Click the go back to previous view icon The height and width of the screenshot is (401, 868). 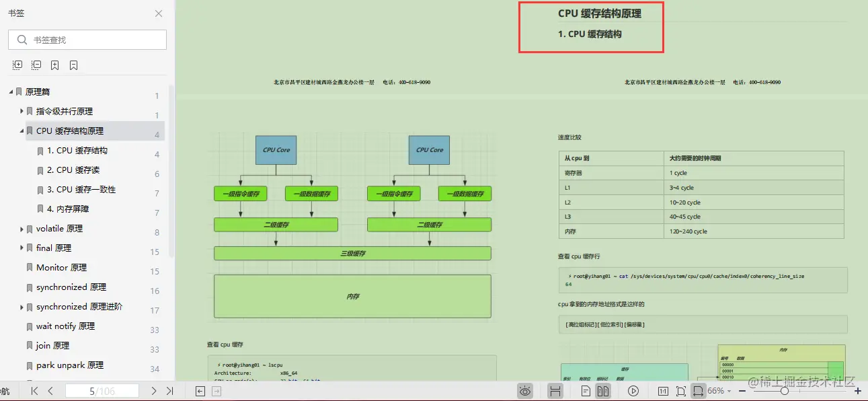coord(200,391)
